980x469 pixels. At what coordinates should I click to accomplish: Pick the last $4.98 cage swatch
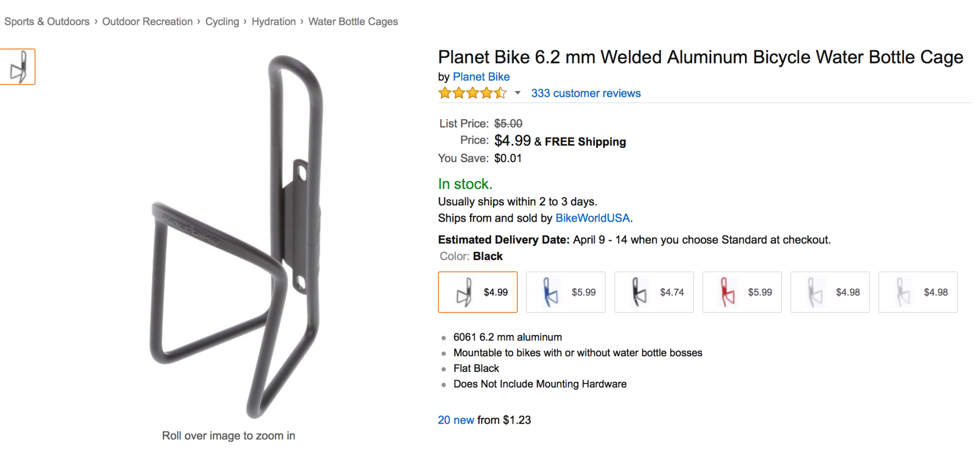917,292
